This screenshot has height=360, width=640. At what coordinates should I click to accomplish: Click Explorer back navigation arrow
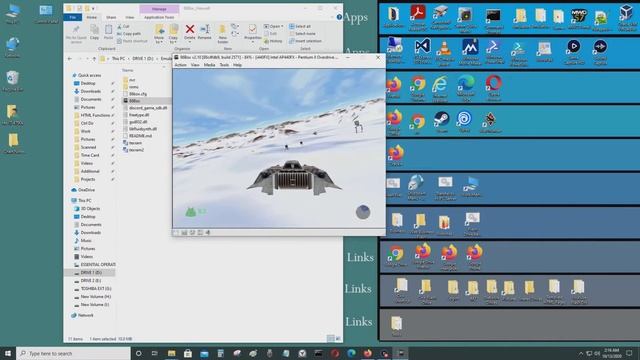[x=69, y=59]
